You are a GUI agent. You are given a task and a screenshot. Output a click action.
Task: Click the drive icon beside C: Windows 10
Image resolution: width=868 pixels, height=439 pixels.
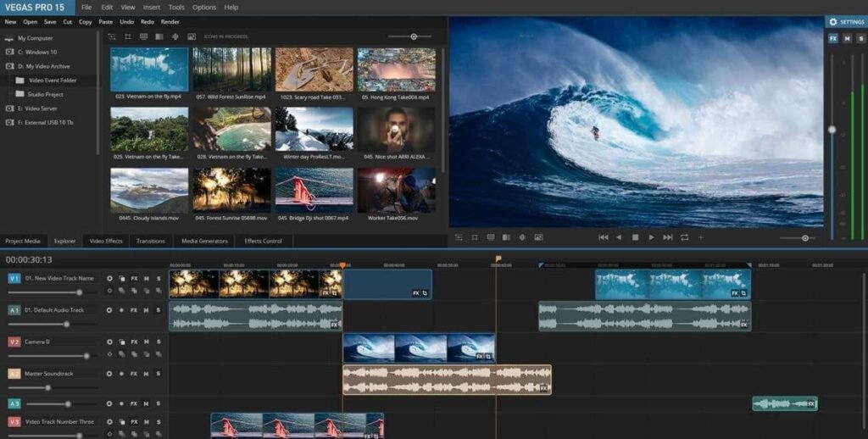[9, 52]
